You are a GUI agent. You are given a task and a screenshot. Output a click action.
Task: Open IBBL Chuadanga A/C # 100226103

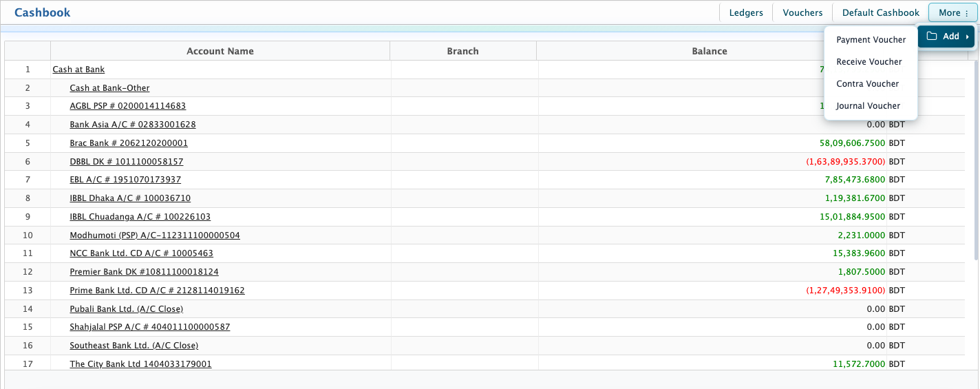click(140, 217)
